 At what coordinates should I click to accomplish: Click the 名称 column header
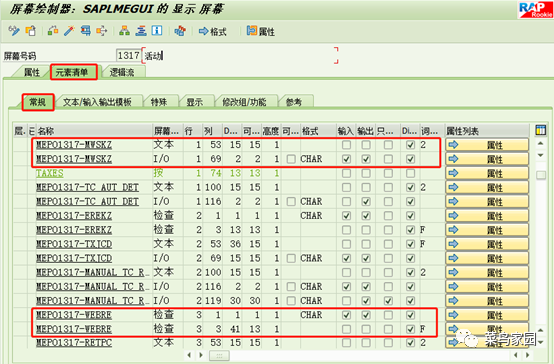pos(94,131)
